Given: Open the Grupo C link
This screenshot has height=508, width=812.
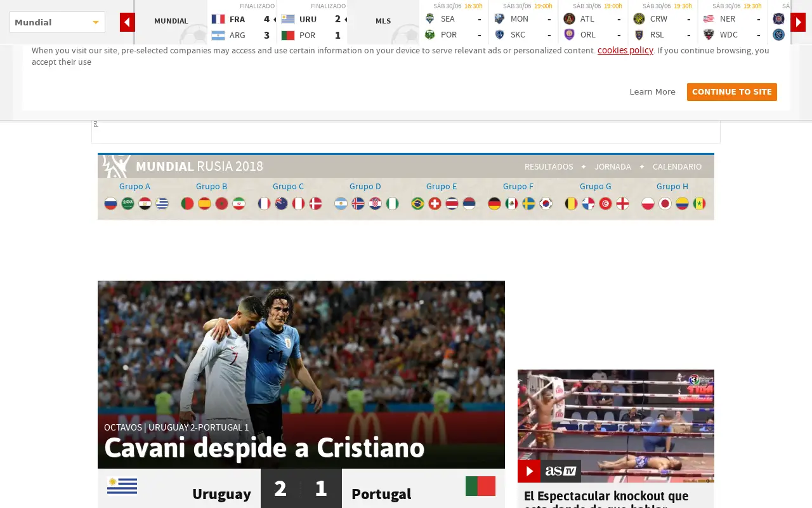Looking at the screenshot, I should 288,186.
